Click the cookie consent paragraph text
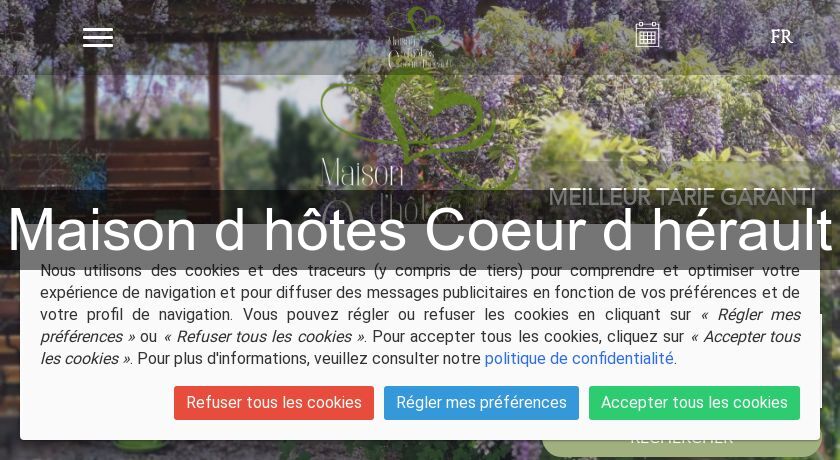This screenshot has height=460, width=840. click(x=420, y=315)
